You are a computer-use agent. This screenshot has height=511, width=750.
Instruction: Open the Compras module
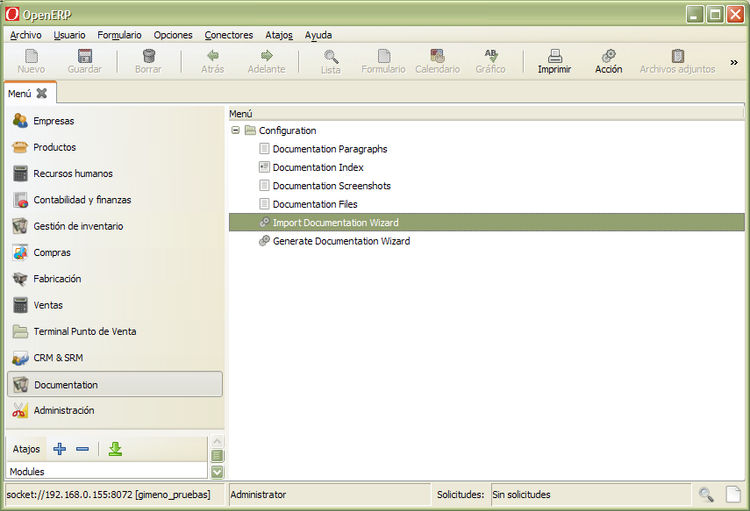click(115, 252)
